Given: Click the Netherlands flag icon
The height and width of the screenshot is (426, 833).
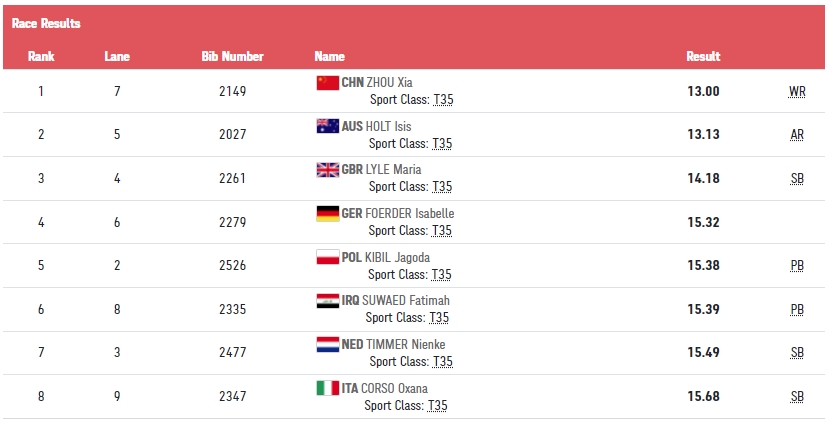Looking at the screenshot, I should point(327,344).
